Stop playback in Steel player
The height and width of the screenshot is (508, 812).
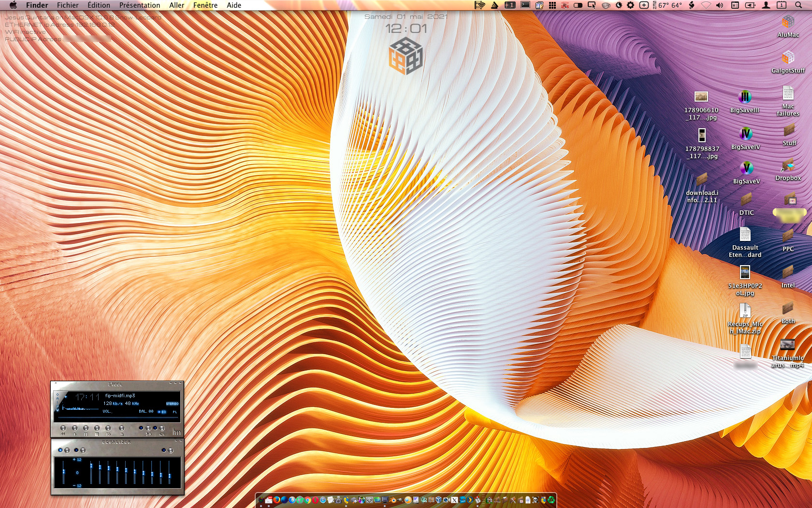(x=97, y=428)
